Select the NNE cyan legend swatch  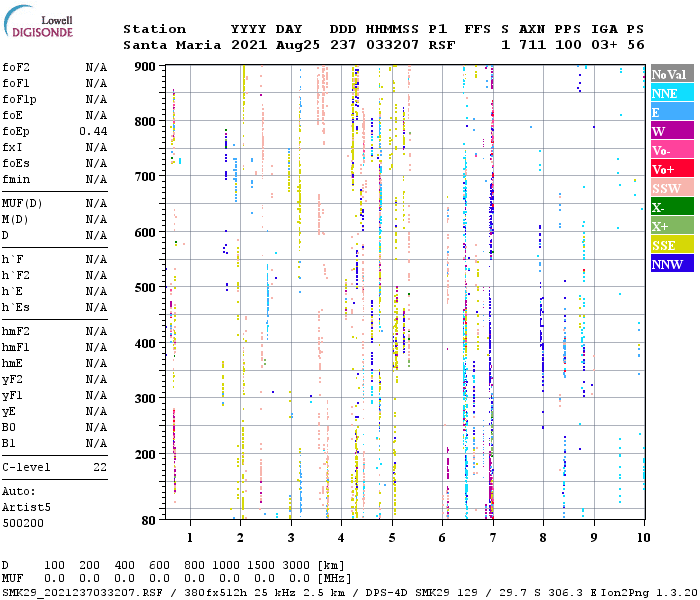point(671,93)
